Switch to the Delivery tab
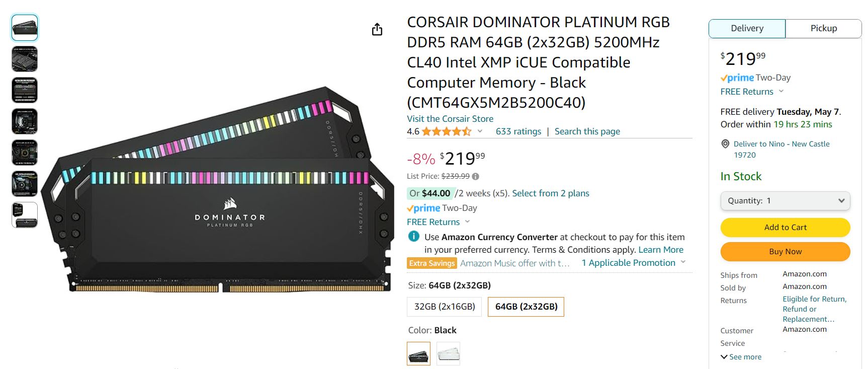868x369 pixels. coord(747,29)
